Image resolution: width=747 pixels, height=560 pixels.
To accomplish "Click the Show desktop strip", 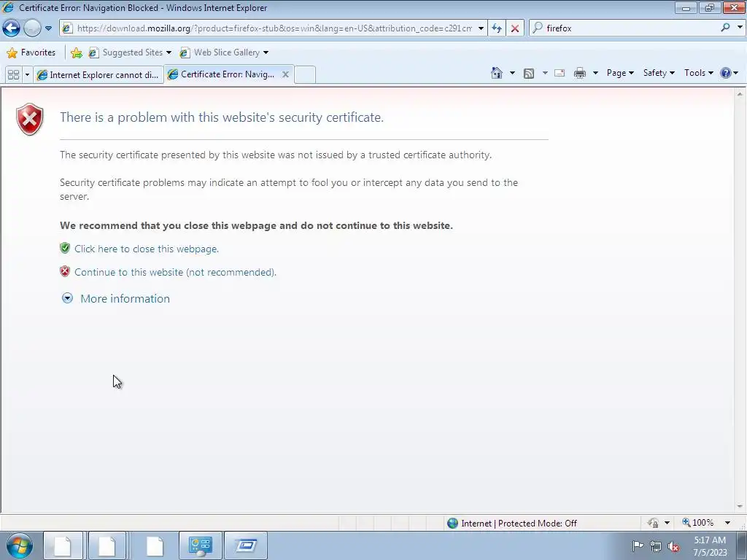I will tap(742, 545).
